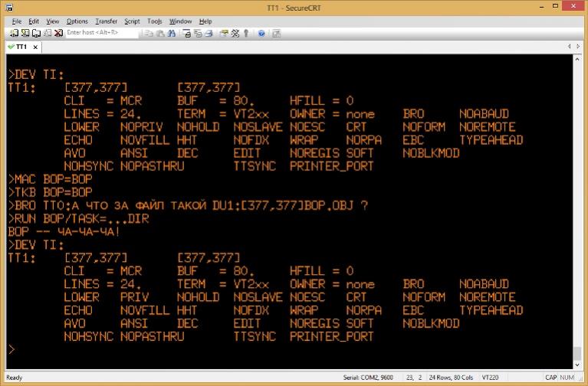This screenshot has width=588, height=386.
Task: Click the terminal scrollbar down arrow
Action: click(577, 365)
